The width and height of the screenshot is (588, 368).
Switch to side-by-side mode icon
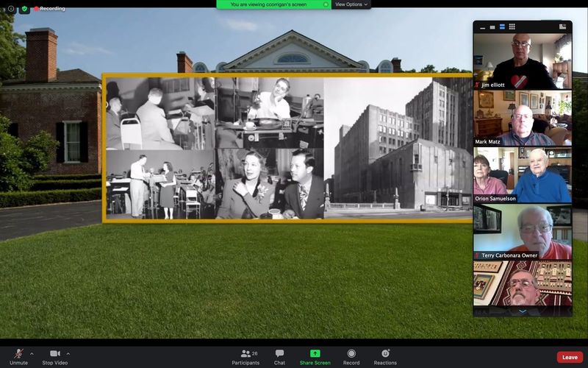(562, 26)
